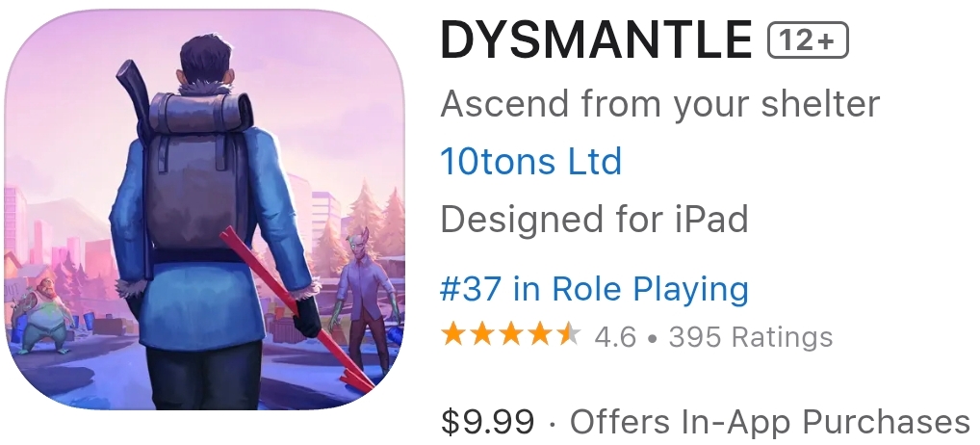This screenshot has width=980, height=445.
Task: Open the #37 in Role Playing chart
Action: (594, 288)
